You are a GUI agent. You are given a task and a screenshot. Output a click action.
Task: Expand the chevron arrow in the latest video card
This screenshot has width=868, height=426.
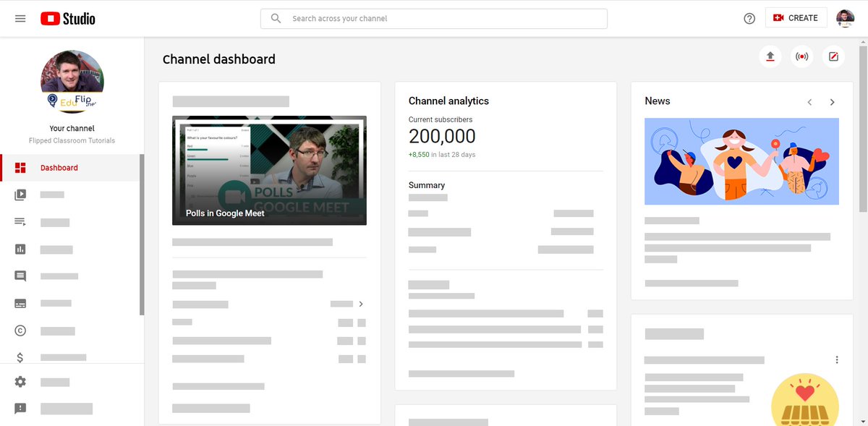pos(361,304)
